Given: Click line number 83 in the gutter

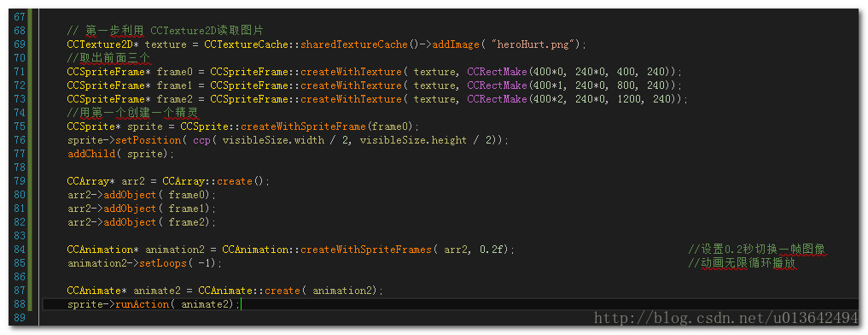Looking at the screenshot, I should click(x=19, y=236).
